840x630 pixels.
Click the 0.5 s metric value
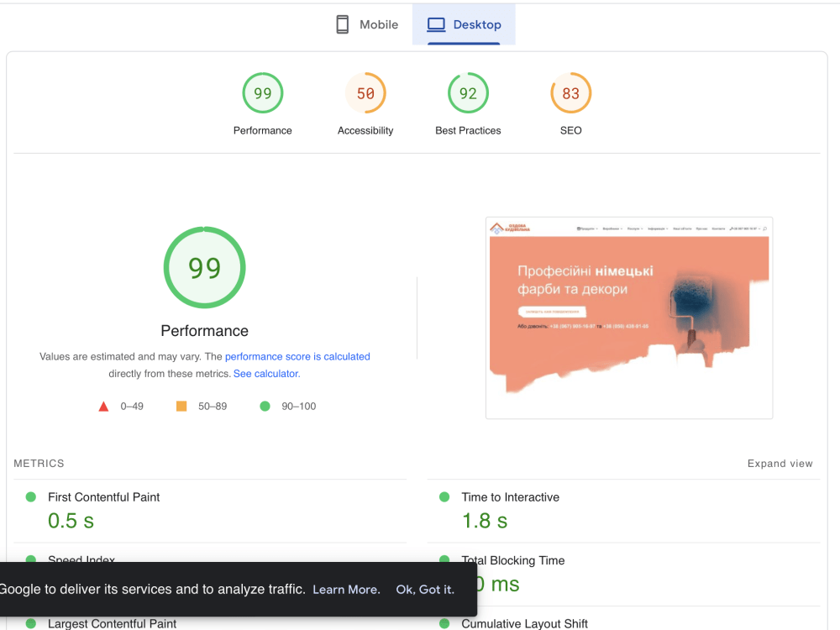(x=71, y=521)
